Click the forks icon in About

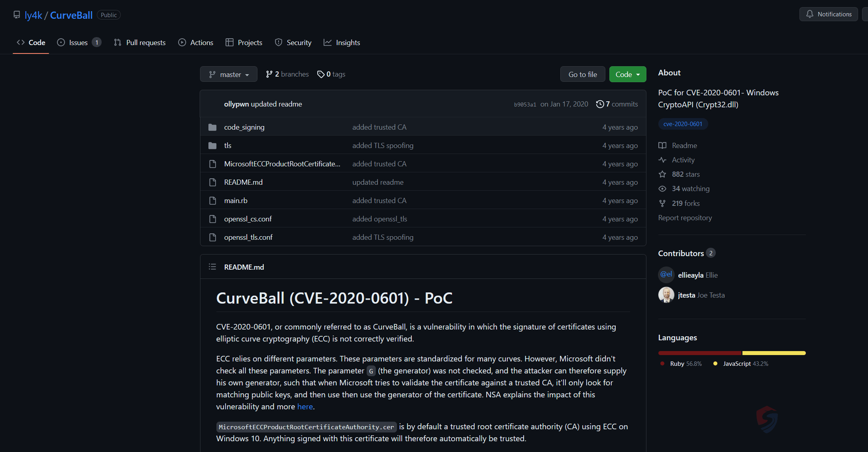click(x=662, y=203)
